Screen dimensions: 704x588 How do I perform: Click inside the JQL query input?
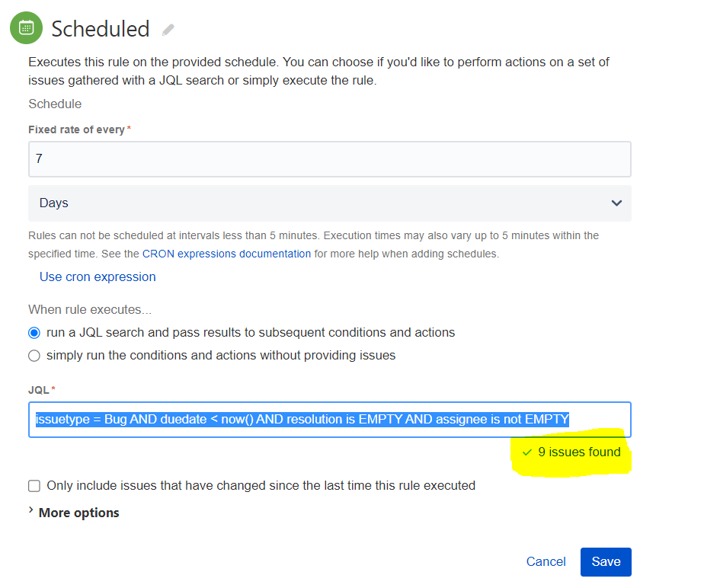pyautogui.click(x=330, y=420)
